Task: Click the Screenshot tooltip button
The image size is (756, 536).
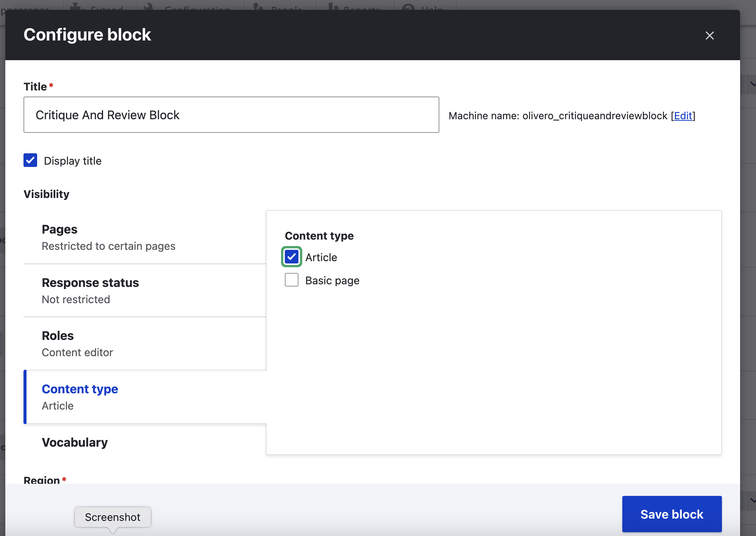Action: pyautogui.click(x=112, y=517)
